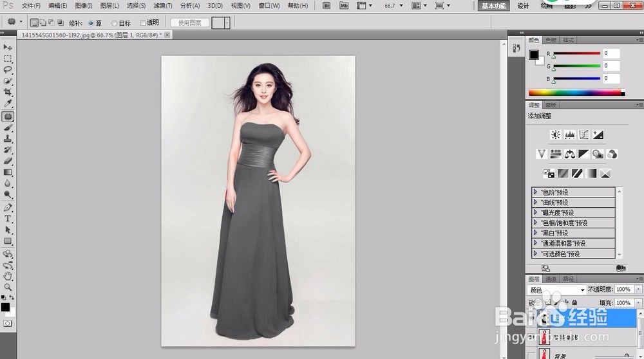This screenshot has height=359, width=644.
Task: Select Subtract from Selection mode
Action: pos(52,23)
